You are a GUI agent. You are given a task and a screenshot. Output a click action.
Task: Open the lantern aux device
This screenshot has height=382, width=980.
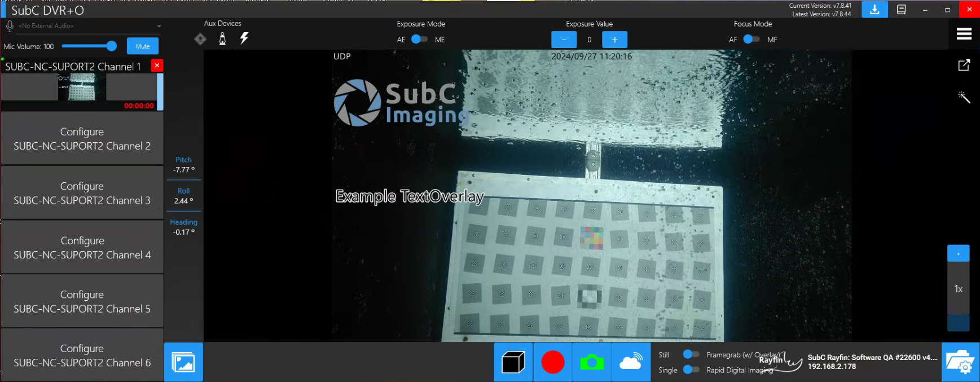tap(222, 39)
